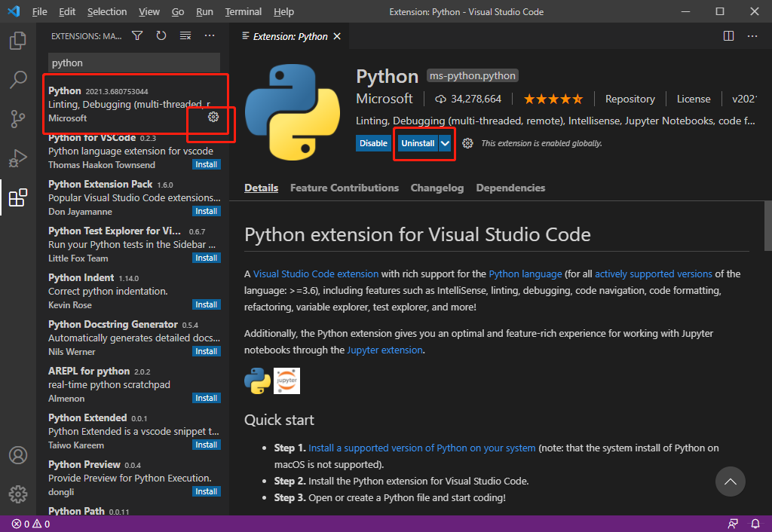Open the editor More Actions menu

click(752, 35)
